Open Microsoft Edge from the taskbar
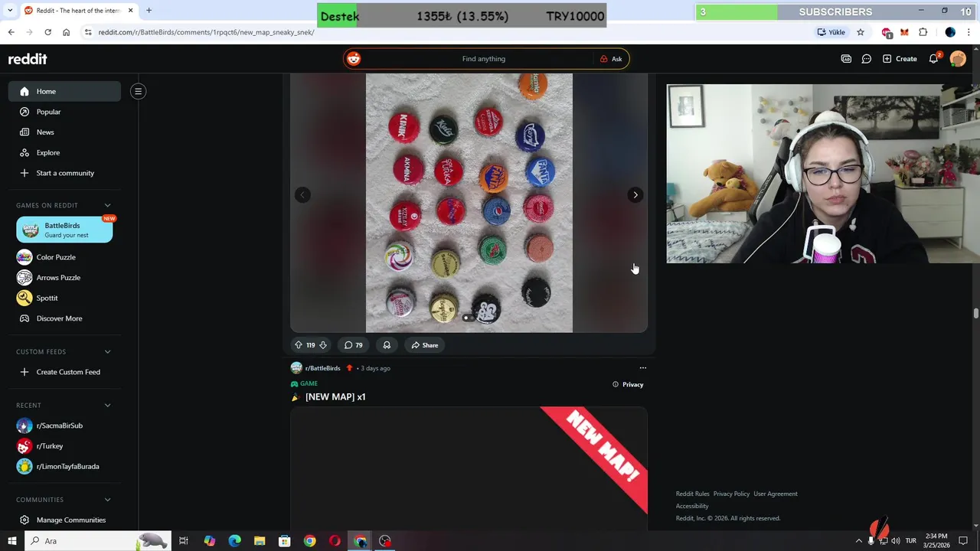Viewport: 980px width, 551px height. (x=234, y=541)
